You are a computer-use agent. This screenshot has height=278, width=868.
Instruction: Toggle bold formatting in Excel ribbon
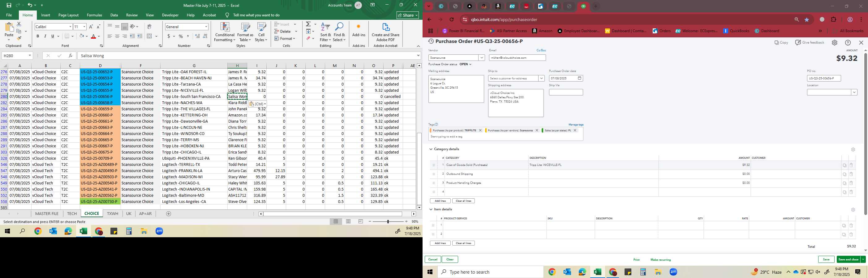[38, 36]
